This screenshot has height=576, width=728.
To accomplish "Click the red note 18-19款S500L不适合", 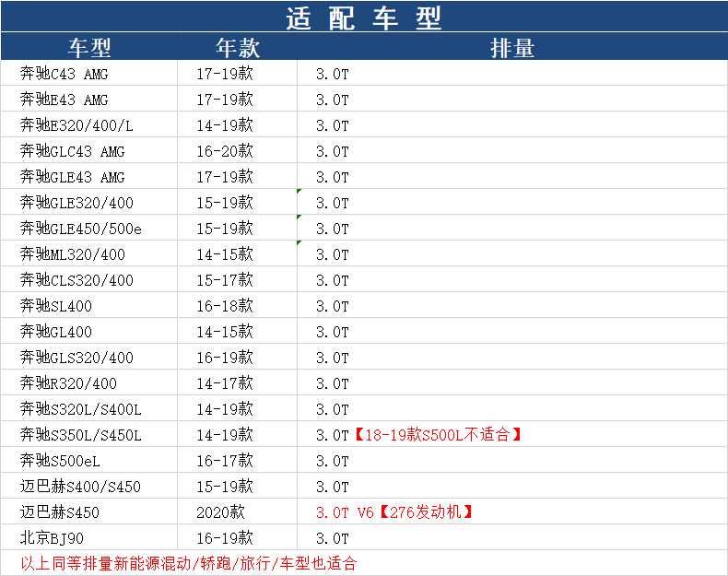I will [x=438, y=435].
